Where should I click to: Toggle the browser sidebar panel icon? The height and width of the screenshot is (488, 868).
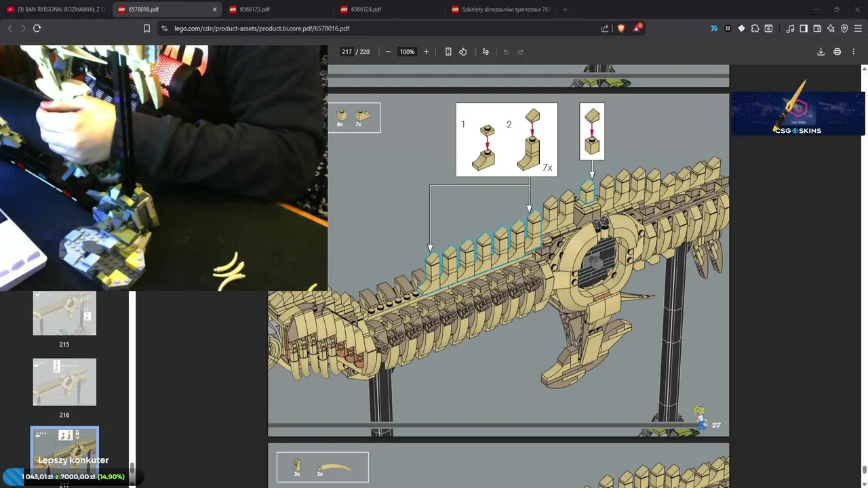pyautogui.click(x=804, y=28)
